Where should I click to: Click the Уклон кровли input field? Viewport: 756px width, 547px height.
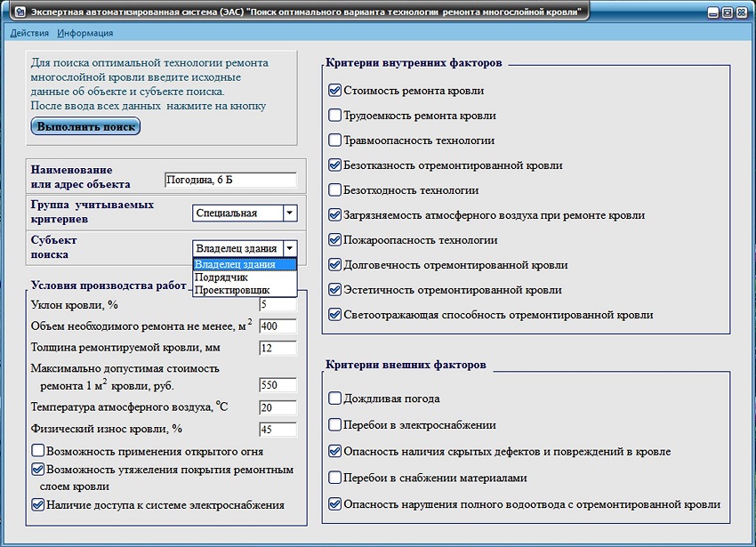tap(277, 304)
